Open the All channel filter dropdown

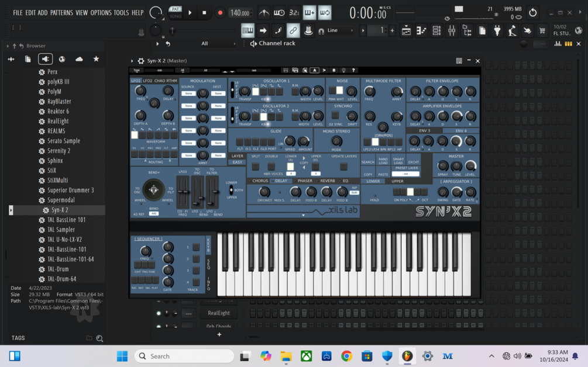[218, 44]
